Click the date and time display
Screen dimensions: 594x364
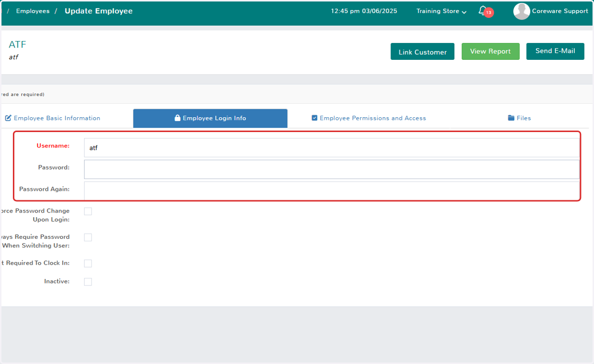(364, 11)
